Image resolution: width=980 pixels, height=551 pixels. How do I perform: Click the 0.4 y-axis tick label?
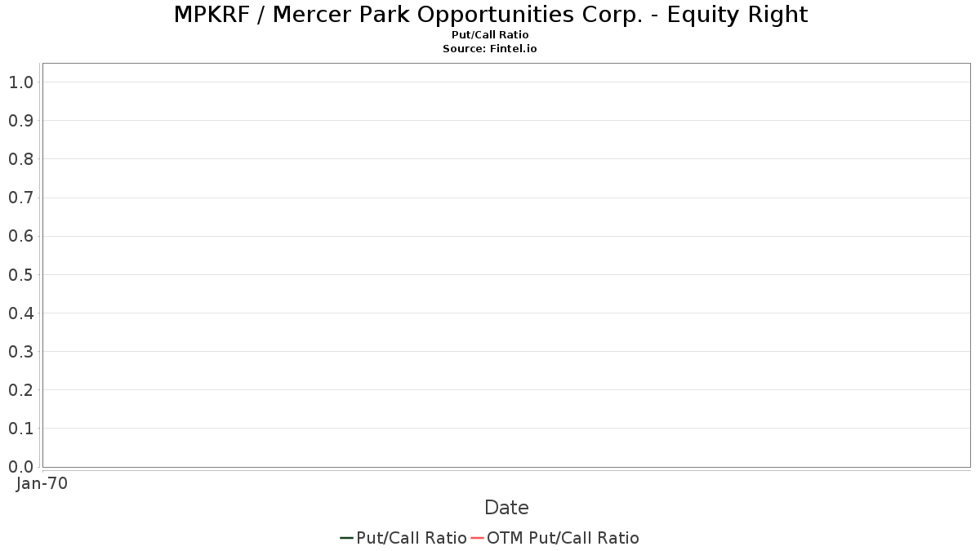20,313
